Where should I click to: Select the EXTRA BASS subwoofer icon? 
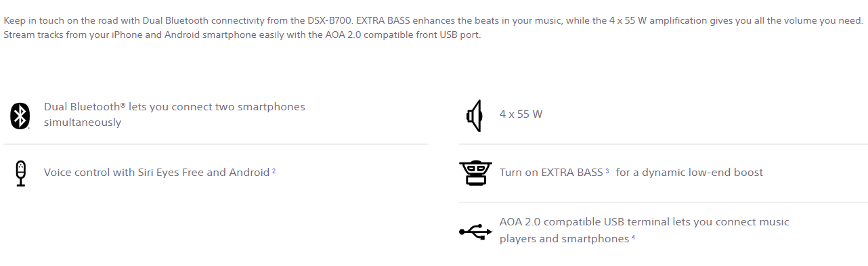(475, 173)
